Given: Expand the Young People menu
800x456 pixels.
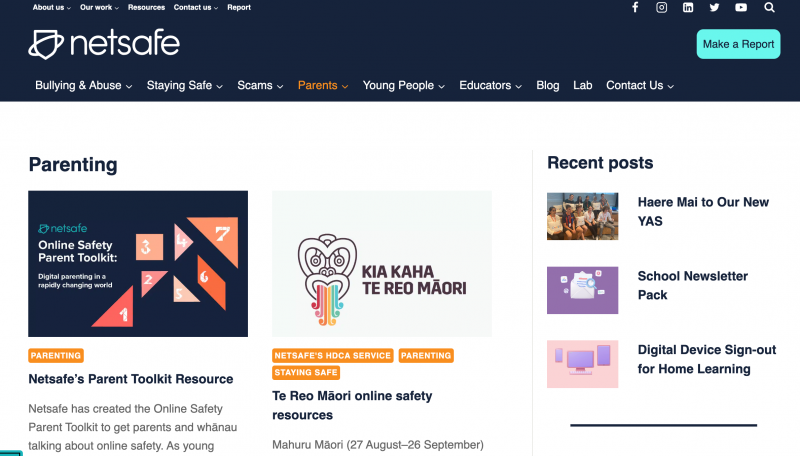Looking at the screenshot, I should 404,86.
